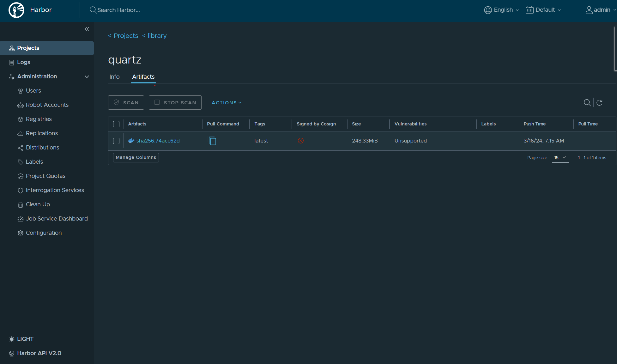Viewport: 617px width, 364px height.
Task: Open Logs from the sidebar
Action: pyautogui.click(x=23, y=62)
